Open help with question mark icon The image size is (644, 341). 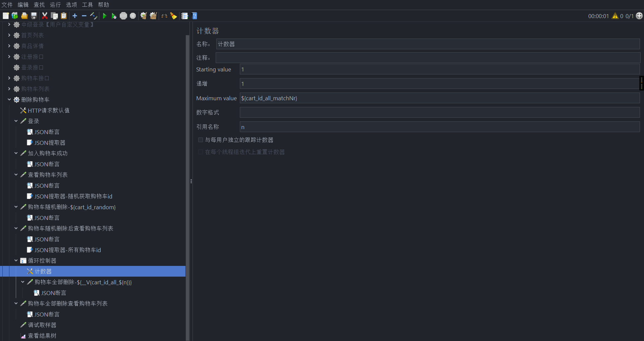(195, 16)
